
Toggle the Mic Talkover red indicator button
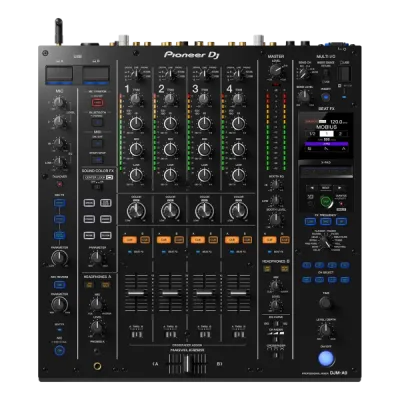click(x=59, y=184)
